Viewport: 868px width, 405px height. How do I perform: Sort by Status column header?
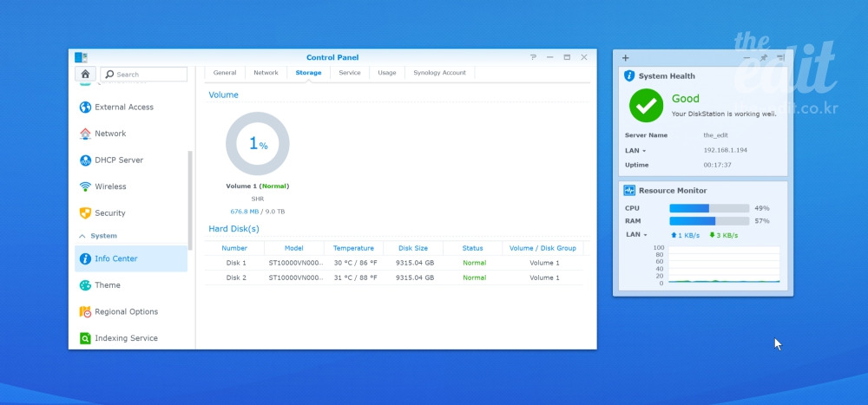tap(473, 248)
